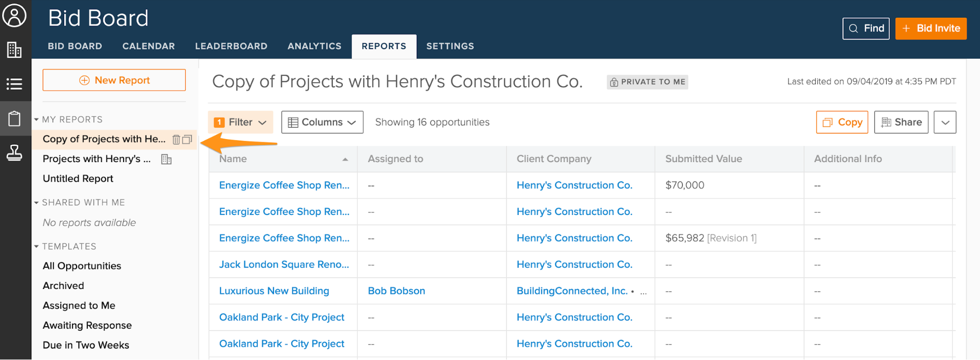
Task: Open the Luxurious New Building link
Action: click(274, 291)
